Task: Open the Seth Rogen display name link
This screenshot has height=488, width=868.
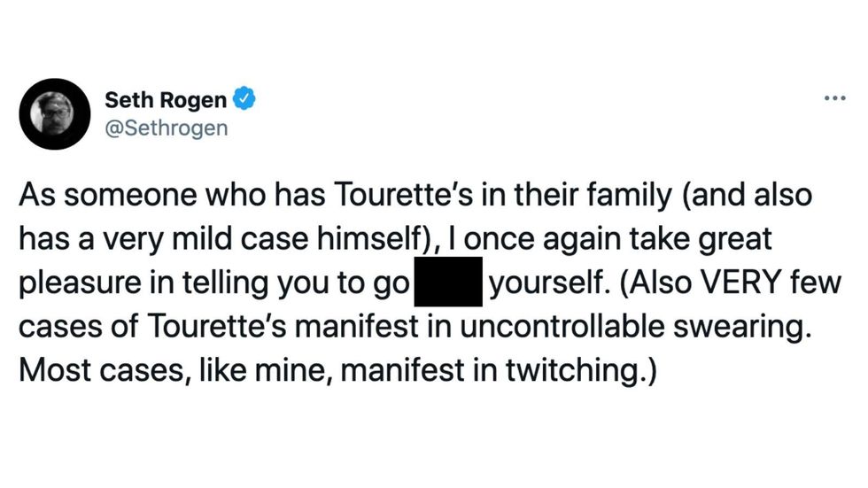Action: (166, 100)
